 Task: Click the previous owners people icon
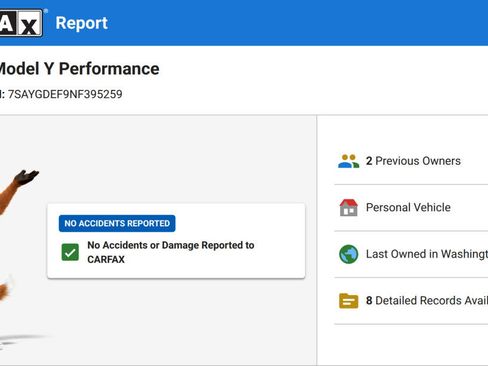coord(348,161)
